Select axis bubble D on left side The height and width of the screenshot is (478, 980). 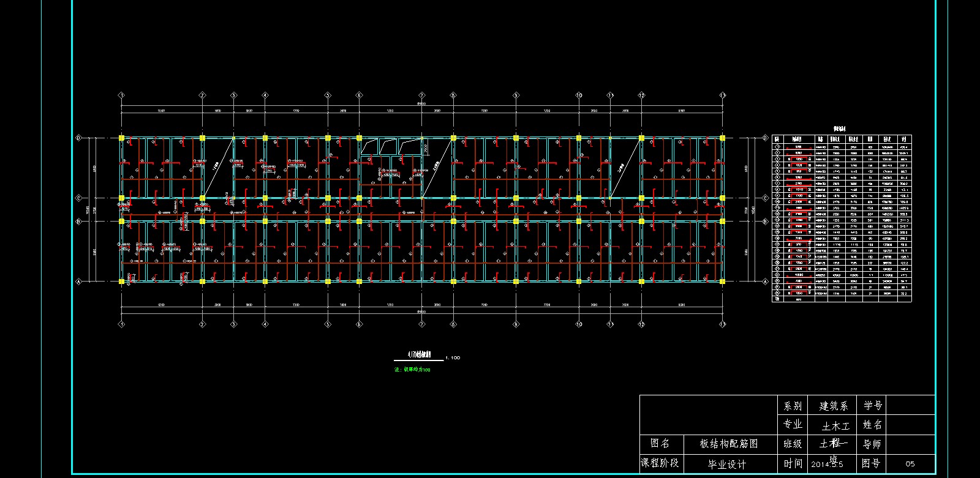coord(78,138)
